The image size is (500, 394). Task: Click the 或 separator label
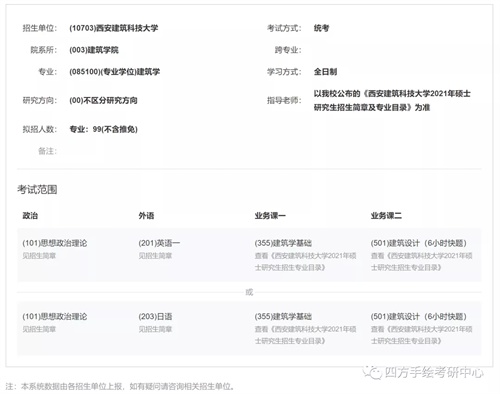coord(249,292)
